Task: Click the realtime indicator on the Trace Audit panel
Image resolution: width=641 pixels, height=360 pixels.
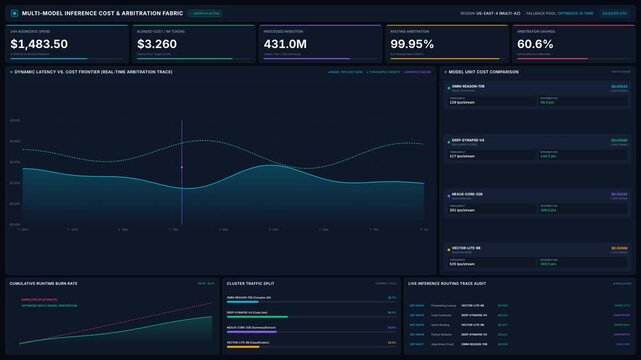Action: 622,284
